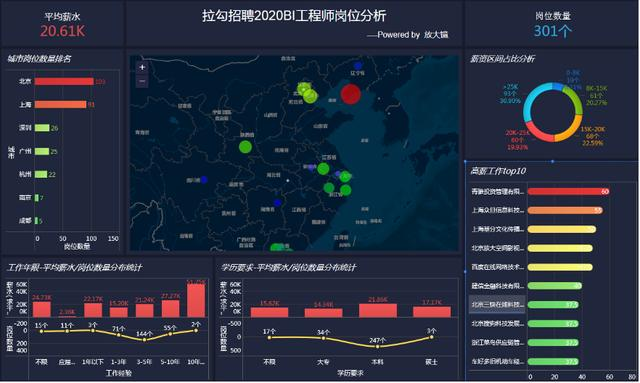Select the blue bubble near 四川省 on map
The height and width of the screenshot is (383, 640).
pos(204,180)
